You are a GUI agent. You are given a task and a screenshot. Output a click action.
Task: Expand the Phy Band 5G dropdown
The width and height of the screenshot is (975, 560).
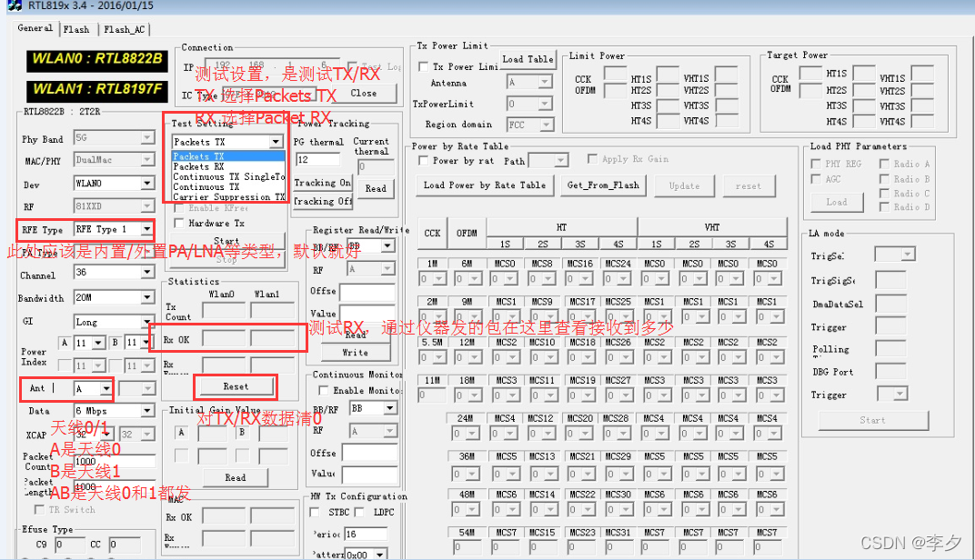pyautogui.click(x=146, y=137)
